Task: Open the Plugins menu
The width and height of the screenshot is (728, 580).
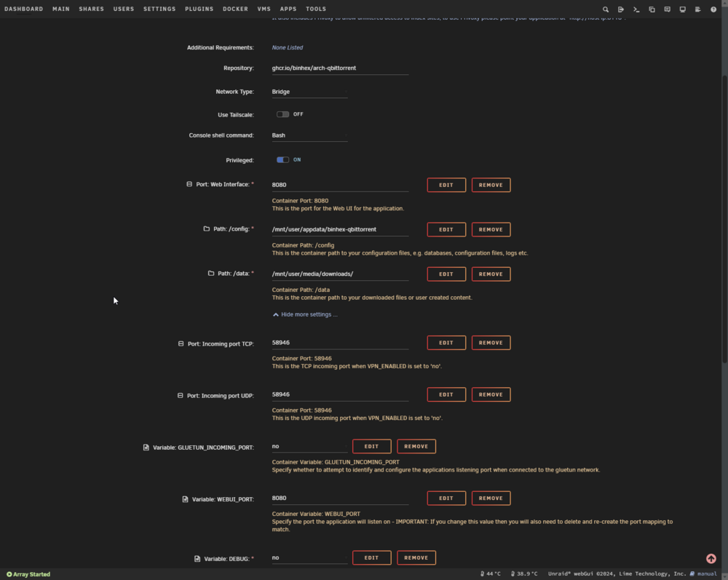Action: tap(199, 9)
